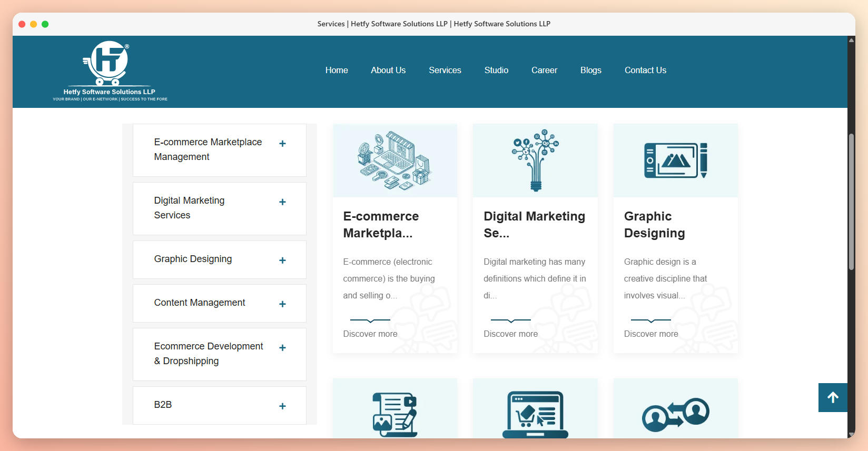Open the E-commerce Marketplace card illustration
868x451 pixels.
(395, 161)
